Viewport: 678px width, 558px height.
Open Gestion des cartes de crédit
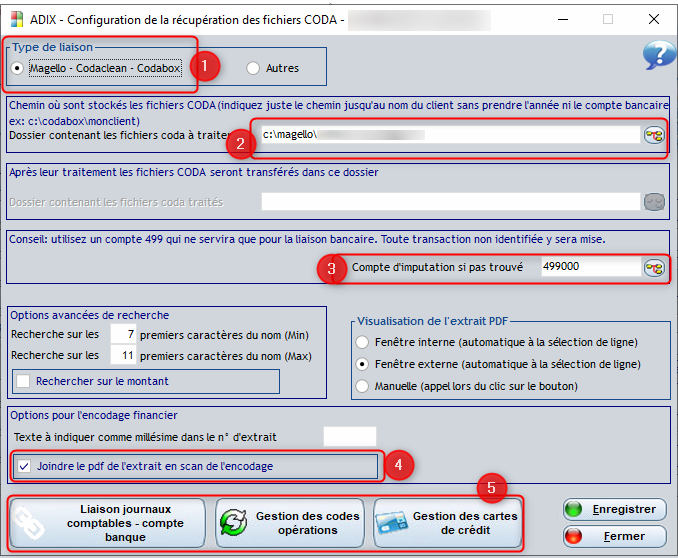coord(448,522)
